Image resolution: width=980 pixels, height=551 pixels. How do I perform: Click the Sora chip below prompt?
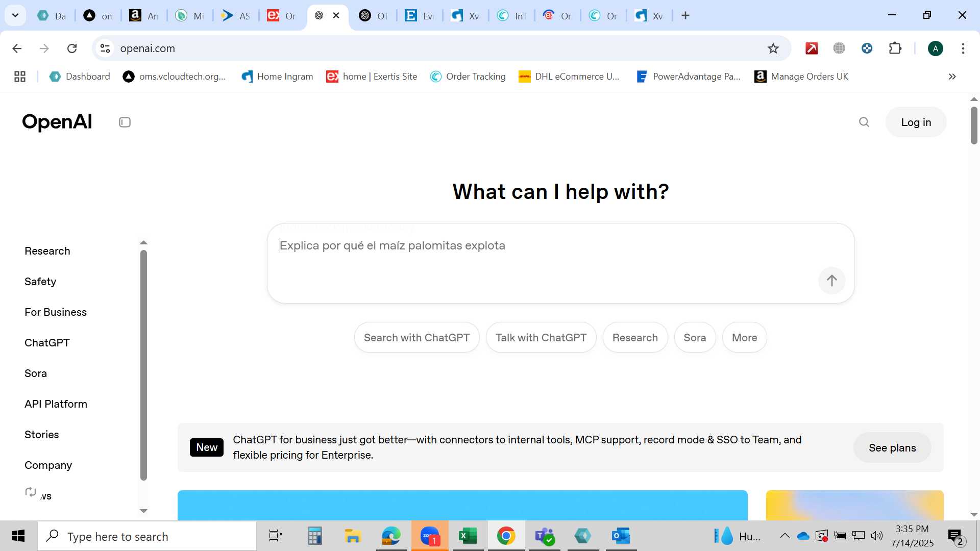tap(695, 338)
